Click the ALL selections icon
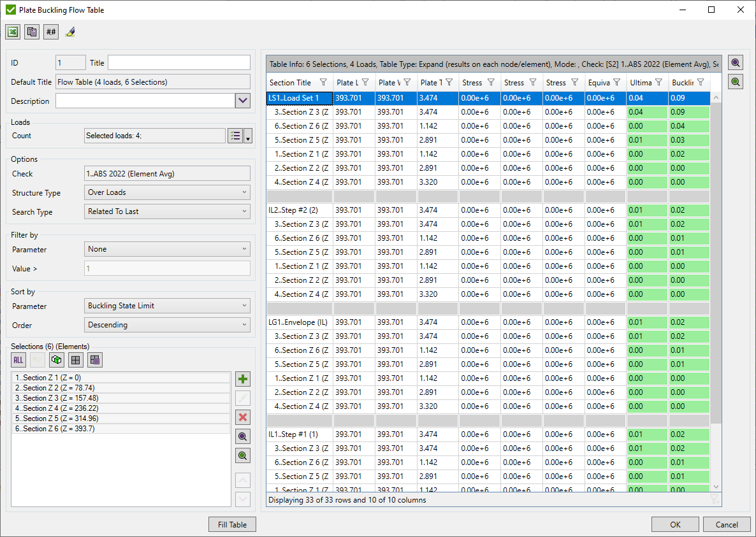This screenshot has height=537, width=756. (x=18, y=359)
